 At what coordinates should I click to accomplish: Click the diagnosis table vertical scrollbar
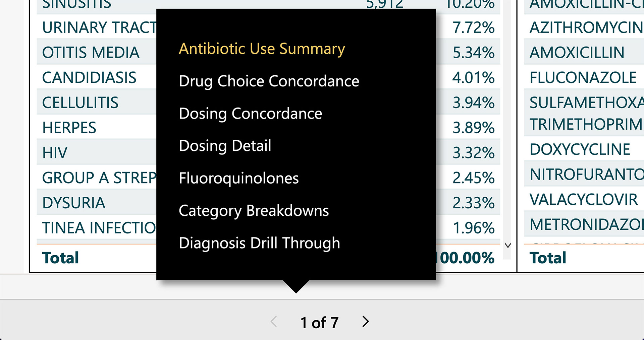click(x=507, y=127)
